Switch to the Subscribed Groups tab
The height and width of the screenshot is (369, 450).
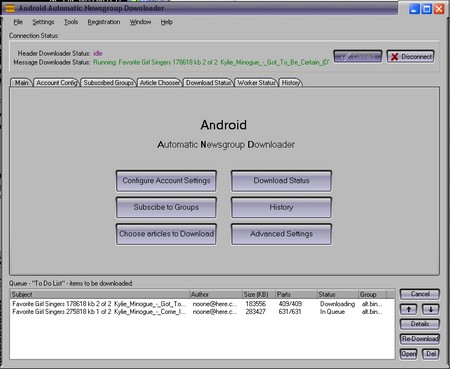[108, 83]
